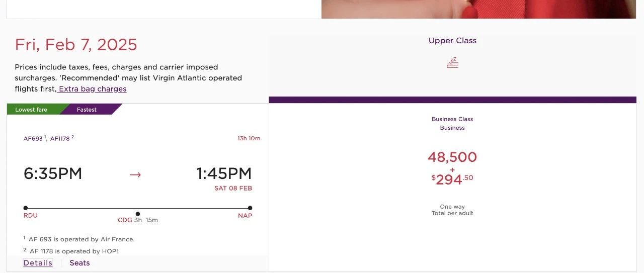Click flight number AF693

33,139
